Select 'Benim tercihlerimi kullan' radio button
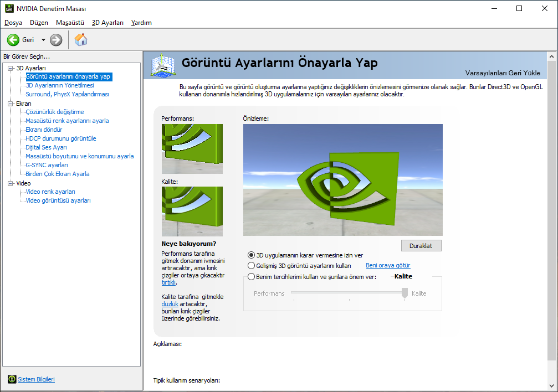The image size is (558, 392). tap(251, 277)
